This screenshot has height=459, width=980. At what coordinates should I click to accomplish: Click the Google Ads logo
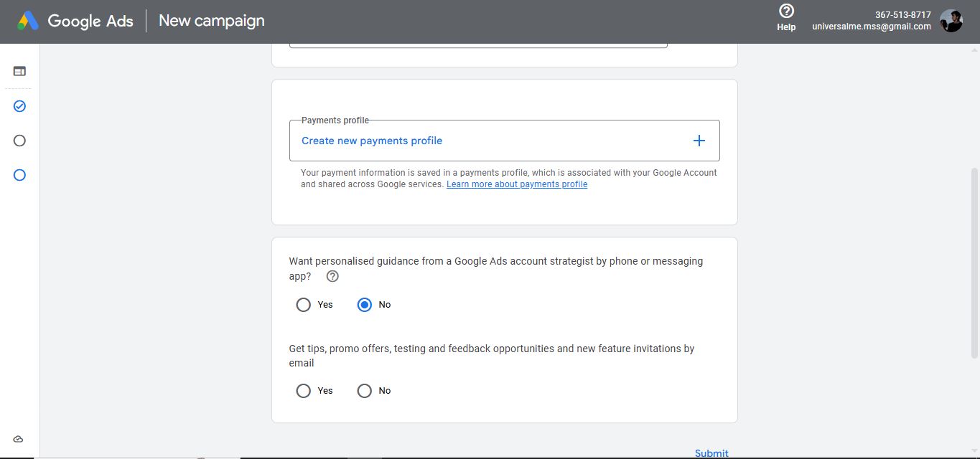coord(74,21)
